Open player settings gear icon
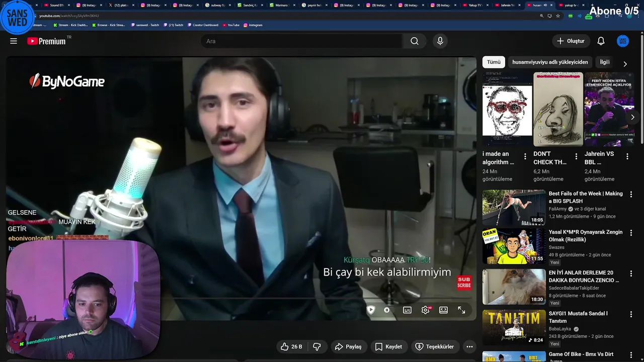Image resolution: width=644 pixels, height=362 pixels. click(x=426, y=310)
